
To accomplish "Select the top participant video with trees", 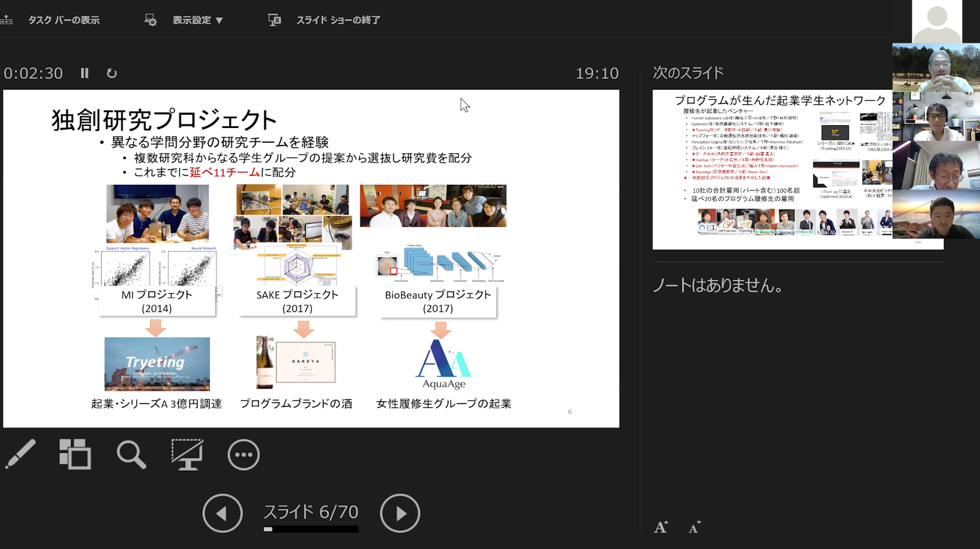I will tap(936, 68).
